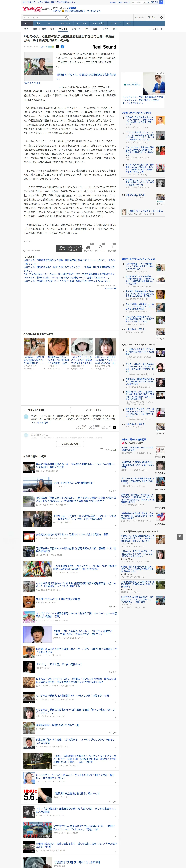Share article on X icon

point(57,47)
